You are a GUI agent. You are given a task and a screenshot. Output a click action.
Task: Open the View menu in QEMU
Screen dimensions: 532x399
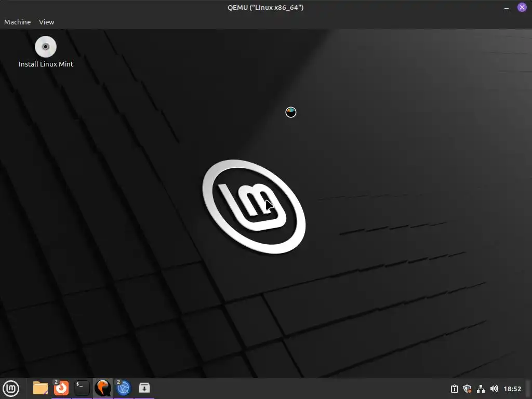click(x=46, y=22)
